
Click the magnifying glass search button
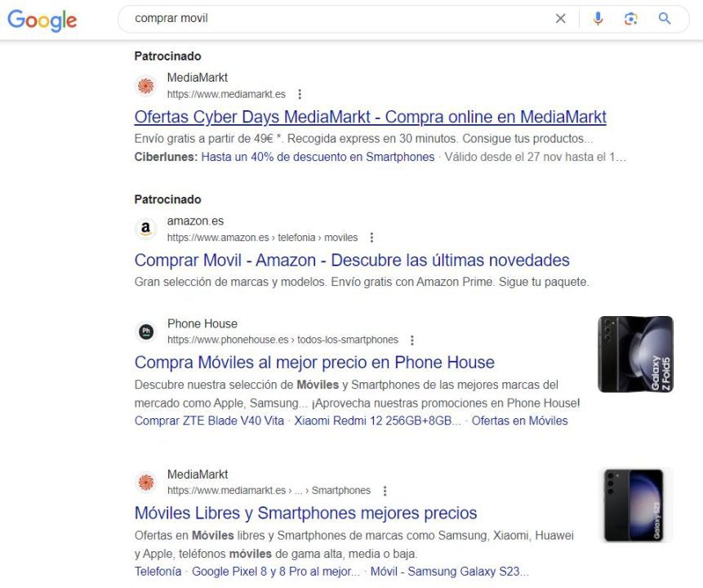pyautogui.click(x=665, y=19)
